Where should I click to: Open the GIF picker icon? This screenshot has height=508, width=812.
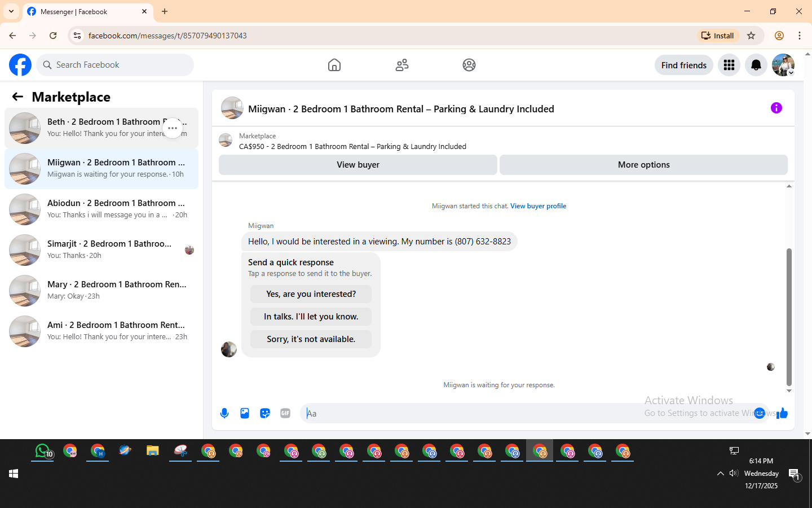[285, 413]
